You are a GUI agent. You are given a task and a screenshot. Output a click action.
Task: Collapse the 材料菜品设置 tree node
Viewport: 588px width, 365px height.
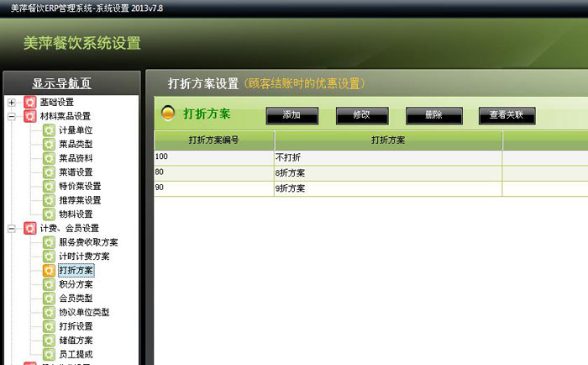click(12, 116)
